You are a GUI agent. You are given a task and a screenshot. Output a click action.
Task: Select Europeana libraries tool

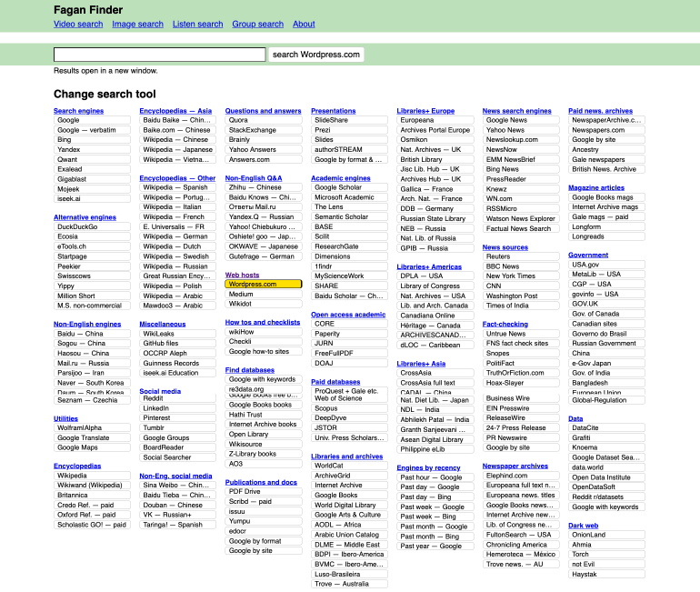pyautogui.click(x=435, y=120)
